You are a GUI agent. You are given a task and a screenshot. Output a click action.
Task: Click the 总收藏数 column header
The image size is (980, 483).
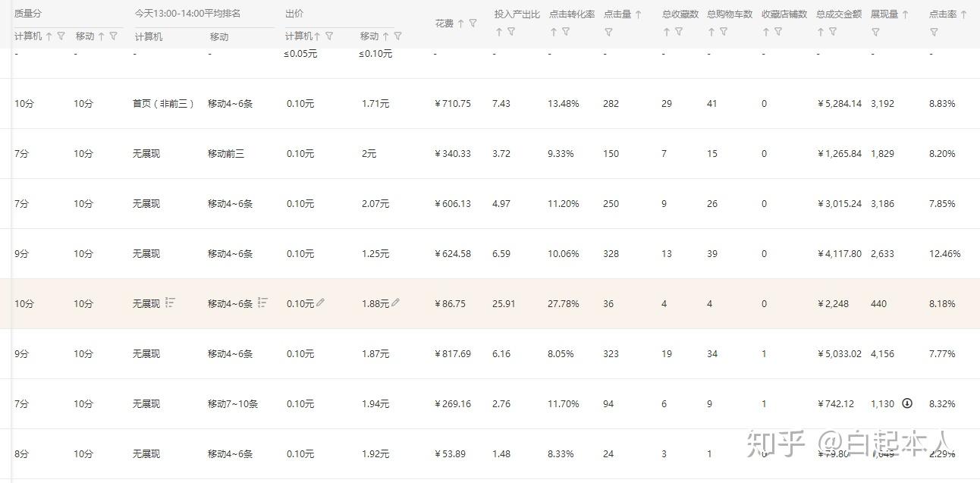(680, 14)
